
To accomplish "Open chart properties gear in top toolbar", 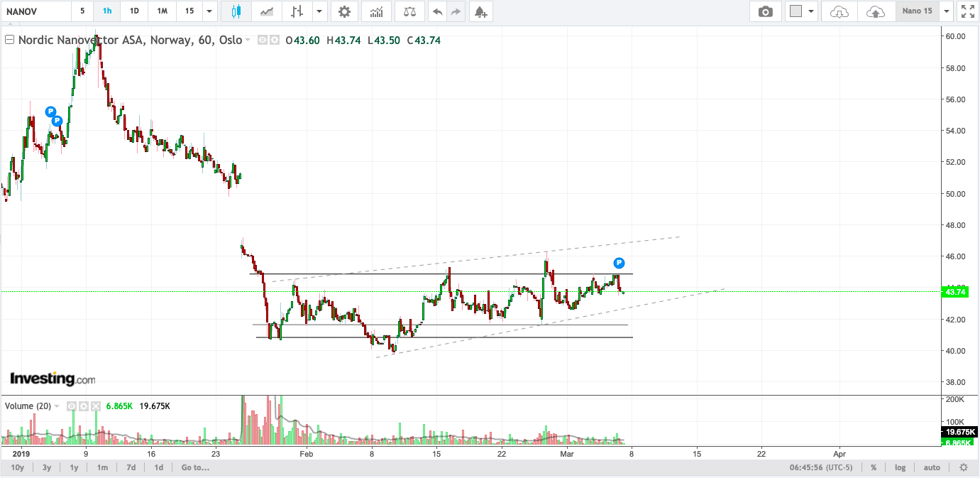I will tap(344, 11).
